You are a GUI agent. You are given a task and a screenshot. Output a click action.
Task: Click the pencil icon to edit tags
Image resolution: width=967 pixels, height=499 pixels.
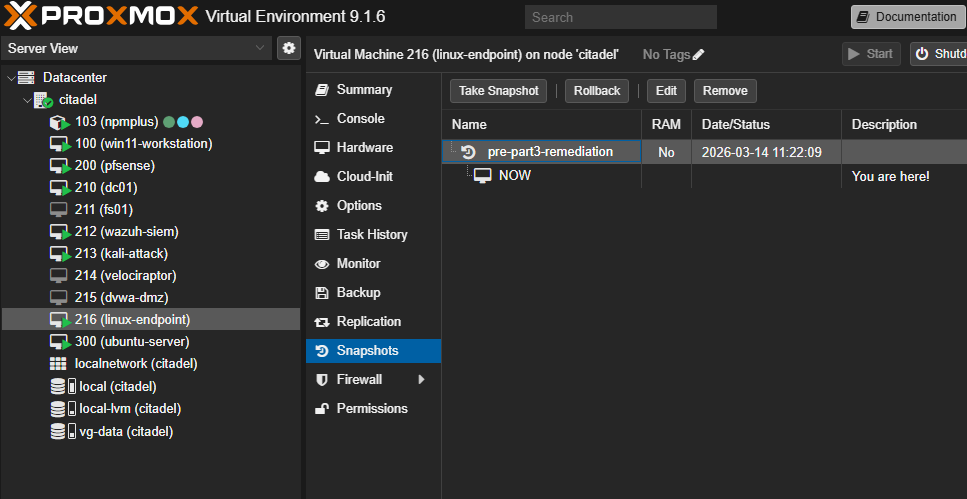coord(698,55)
